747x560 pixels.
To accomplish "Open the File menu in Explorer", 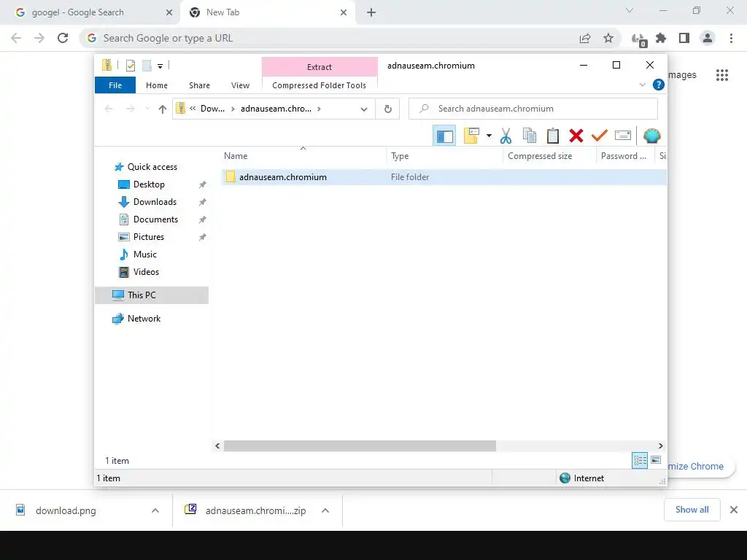I will [115, 85].
